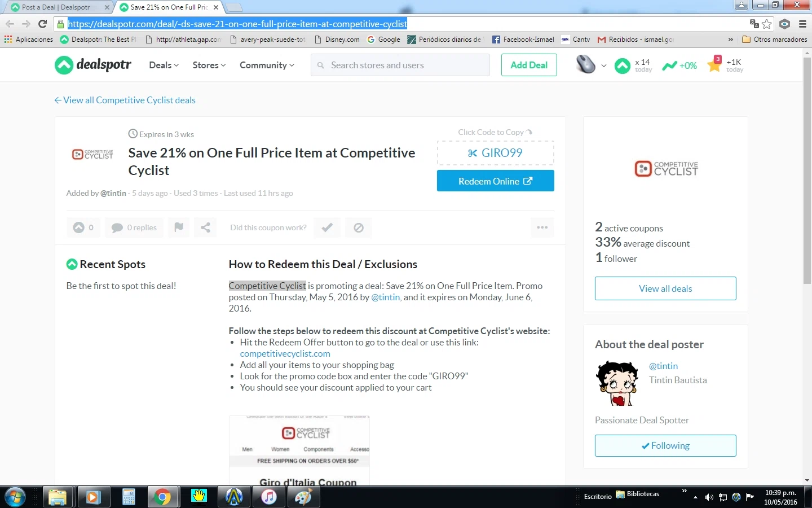Click small Competitive Cyclist logo beside deal title
Image resolution: width=812 pixels, height=508 pixels.
pyautogui.click(x=92, y=154)
